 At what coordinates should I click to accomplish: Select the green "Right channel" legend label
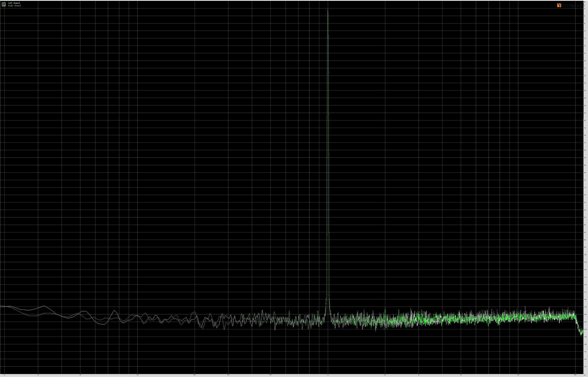14,6
